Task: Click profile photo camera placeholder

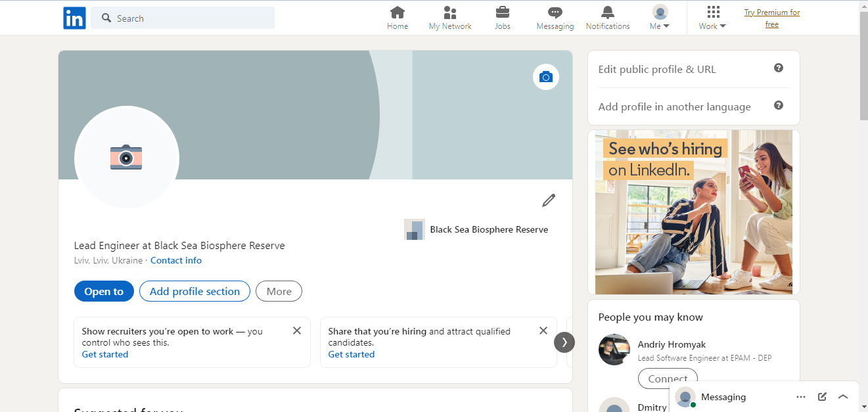Action: point(126,157)
